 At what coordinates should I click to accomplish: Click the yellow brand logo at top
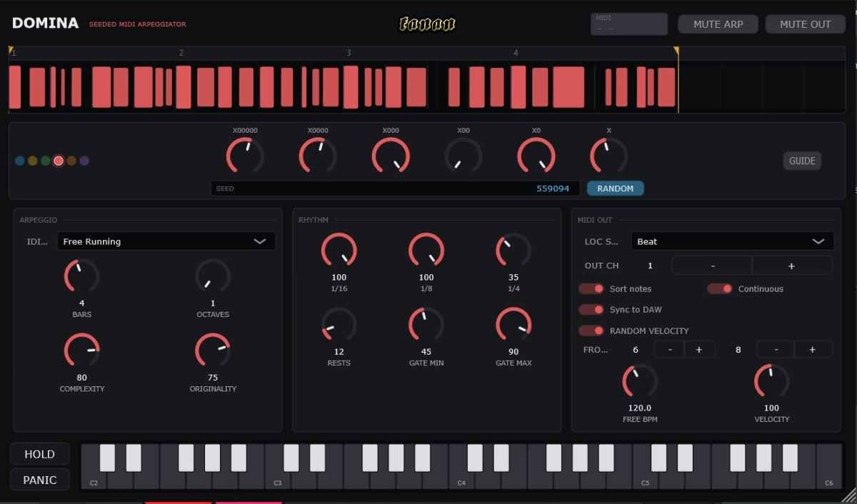coord(427,24)
